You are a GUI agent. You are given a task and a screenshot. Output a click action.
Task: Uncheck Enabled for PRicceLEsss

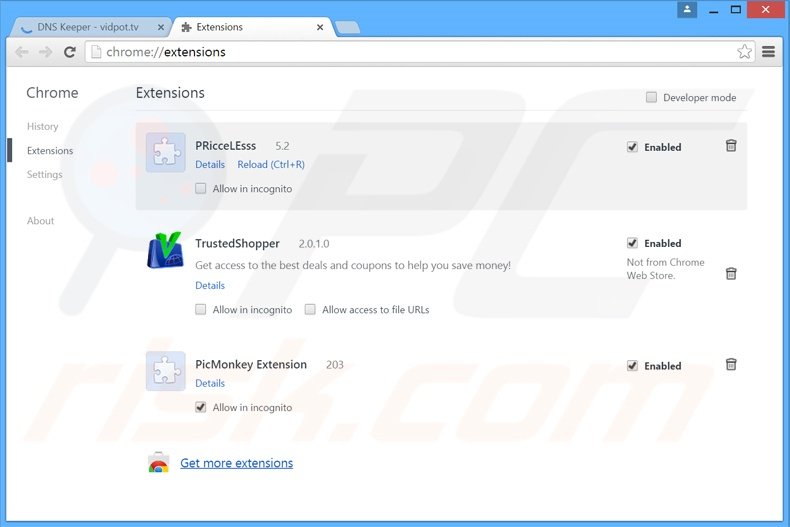pyautogui.click(x=632, y=147)
